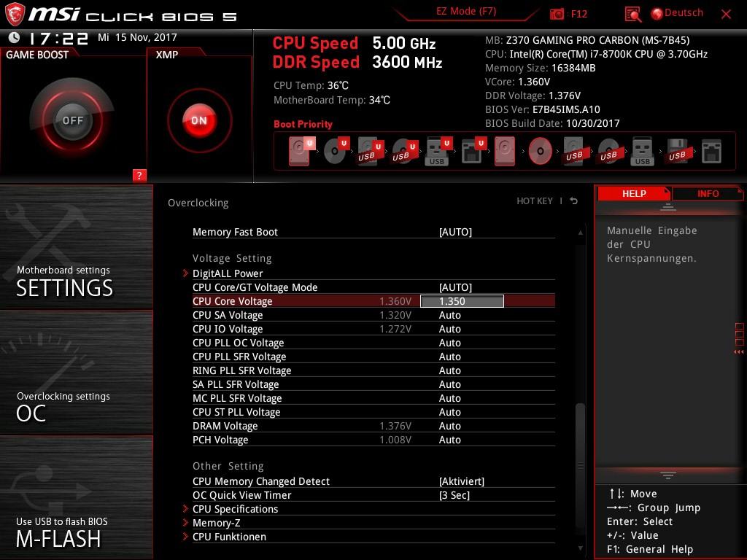Screen dimensions: 747x560
Task: Click the legacy USB key boot icon
Action: coord(642,151)
